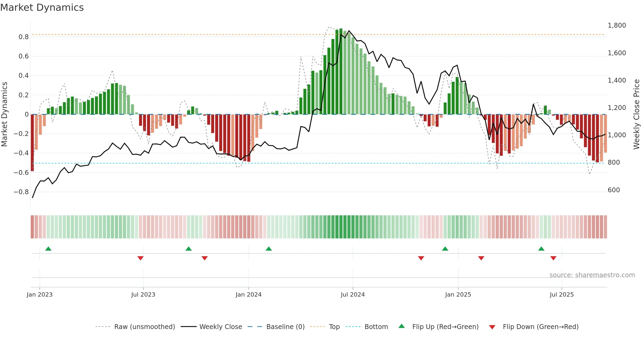The image size is (644, 362).
Task: Toggle Flip Up (Red→Green) legend entry
Action: pos(438,327)
